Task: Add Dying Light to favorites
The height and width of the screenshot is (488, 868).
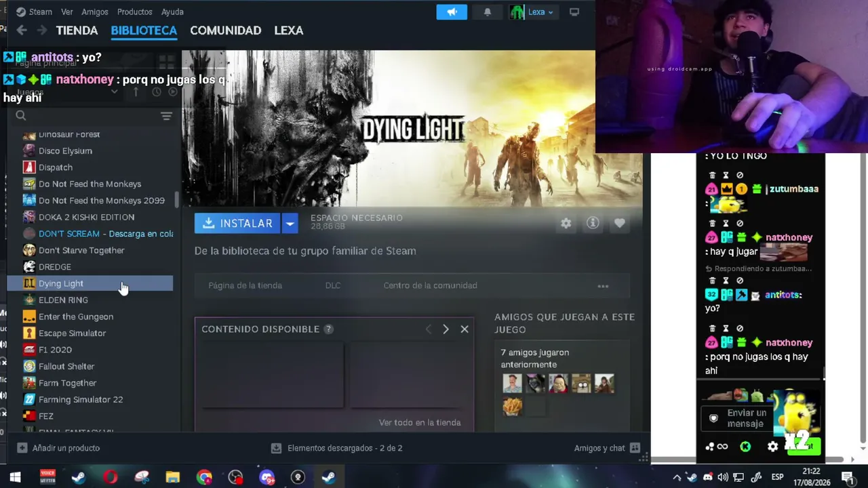Action: (620, 223)
